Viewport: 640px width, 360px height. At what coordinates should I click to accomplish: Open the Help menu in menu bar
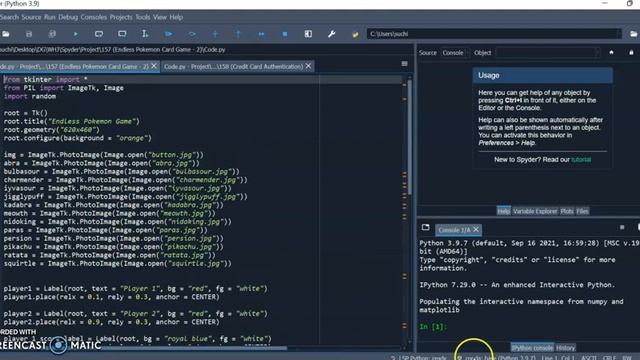coord(176,17)
